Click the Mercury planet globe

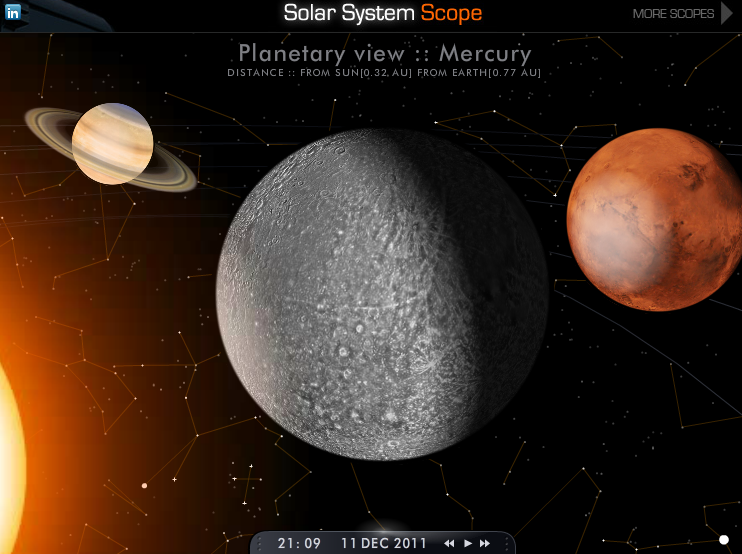coord(382,294)
